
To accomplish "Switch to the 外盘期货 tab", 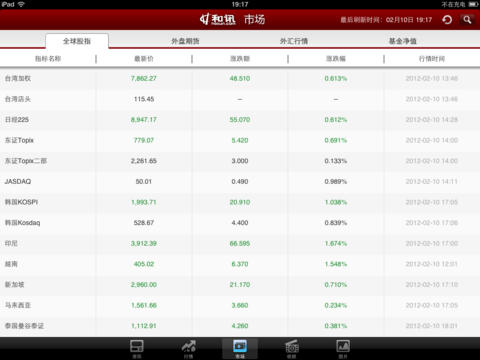I will click(185, 41).
